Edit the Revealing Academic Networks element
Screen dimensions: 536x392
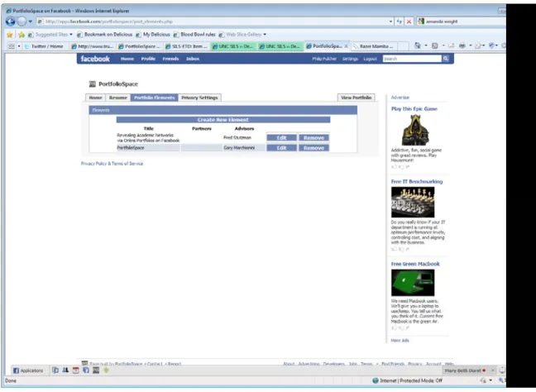click(282, 138)
